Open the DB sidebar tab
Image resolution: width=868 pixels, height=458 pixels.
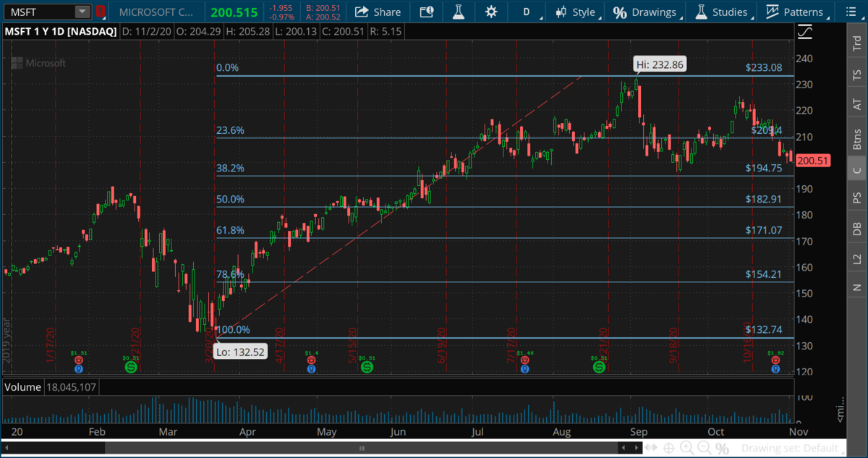click(857, 229)
